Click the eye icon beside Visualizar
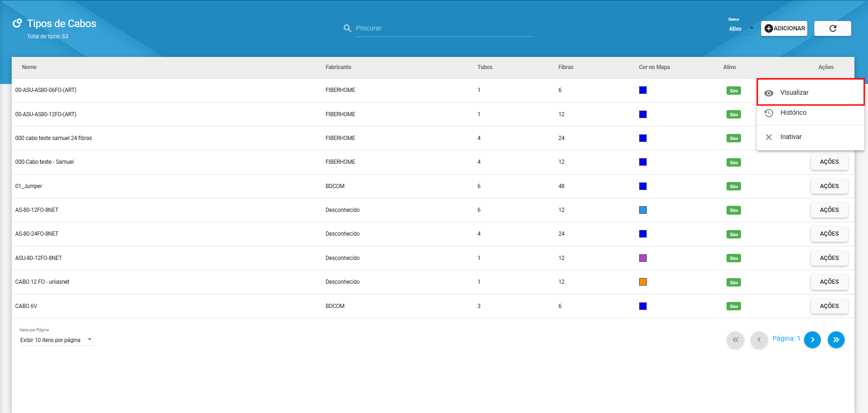 (769, 93)
